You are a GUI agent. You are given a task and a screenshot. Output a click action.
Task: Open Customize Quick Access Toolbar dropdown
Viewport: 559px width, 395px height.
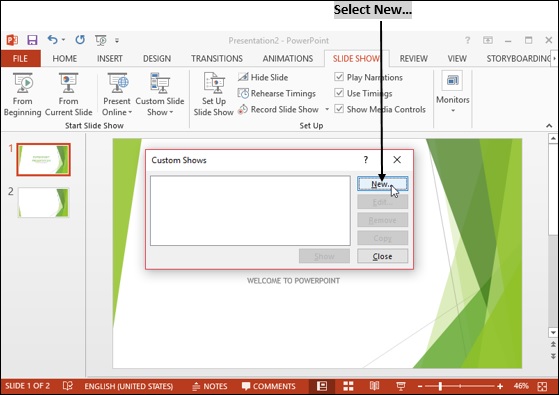(x=117, y=40)
